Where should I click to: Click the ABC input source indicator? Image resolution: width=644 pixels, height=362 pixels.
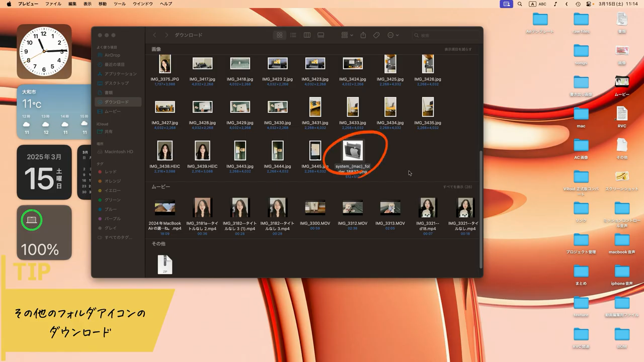point(537,4)
